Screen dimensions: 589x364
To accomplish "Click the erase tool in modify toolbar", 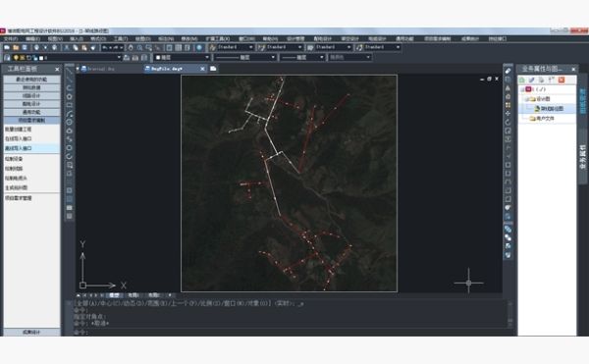I will click(x=508, y=71).
